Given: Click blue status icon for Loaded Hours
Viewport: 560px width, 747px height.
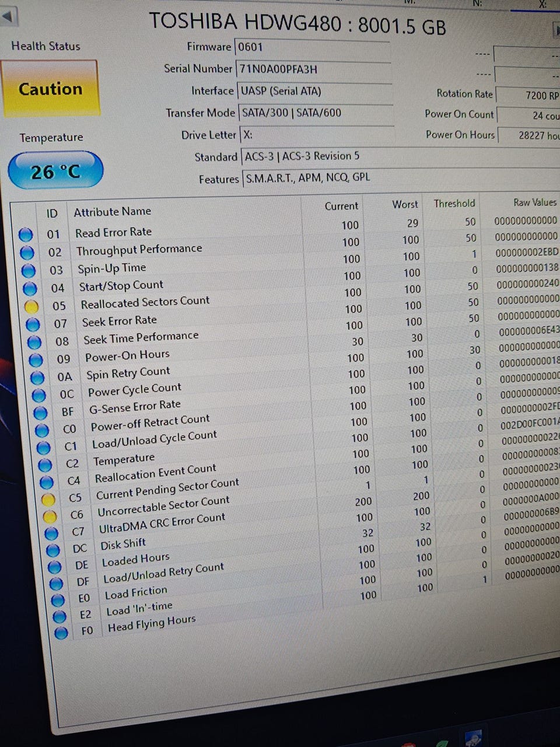Looking at the screenshot, I should pos(55,567).
